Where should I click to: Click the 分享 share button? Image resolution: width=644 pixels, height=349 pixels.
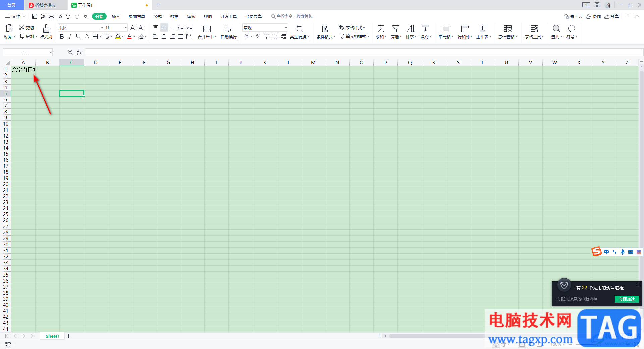[612, 16]
